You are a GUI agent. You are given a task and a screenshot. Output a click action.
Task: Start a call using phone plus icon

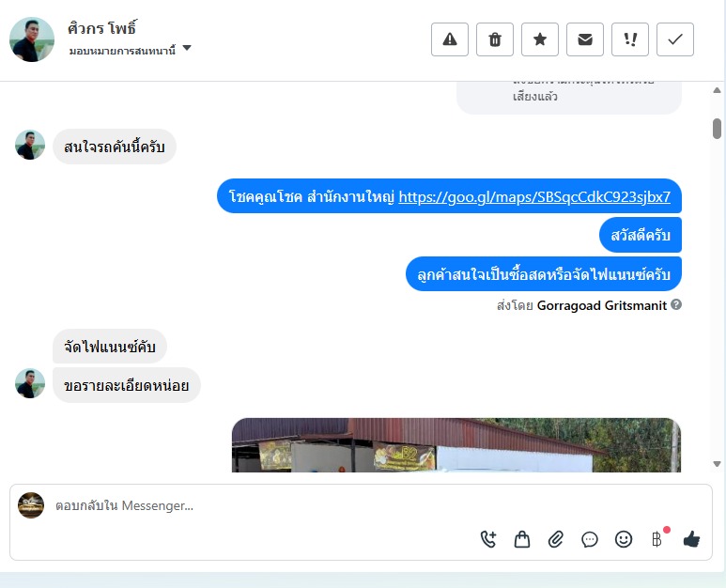tap(488, 539)
